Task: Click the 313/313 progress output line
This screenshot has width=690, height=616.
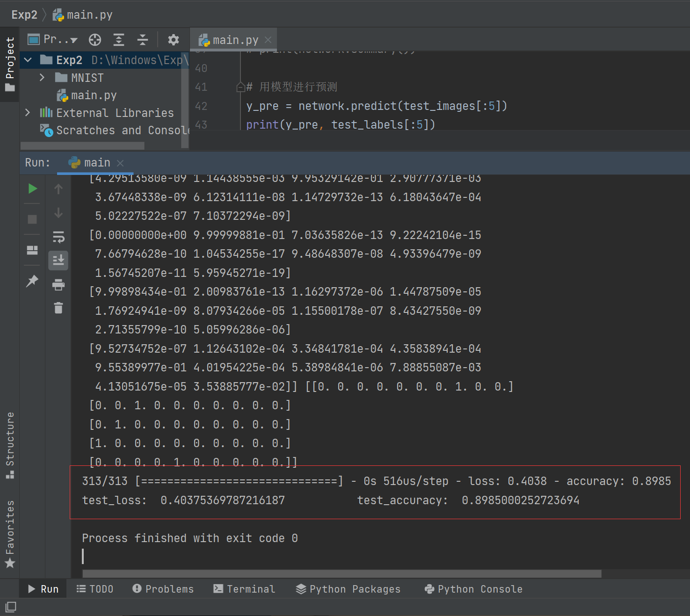Action: 377,481
